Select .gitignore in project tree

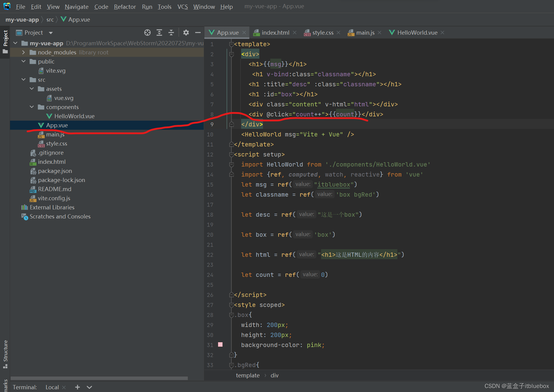[x=51, y=153]
